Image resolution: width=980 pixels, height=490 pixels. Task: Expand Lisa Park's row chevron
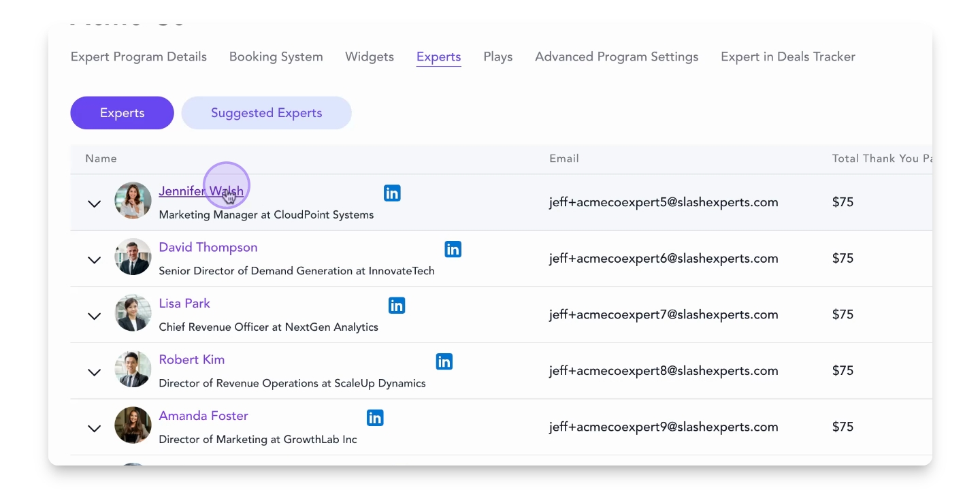coord(95,316)
